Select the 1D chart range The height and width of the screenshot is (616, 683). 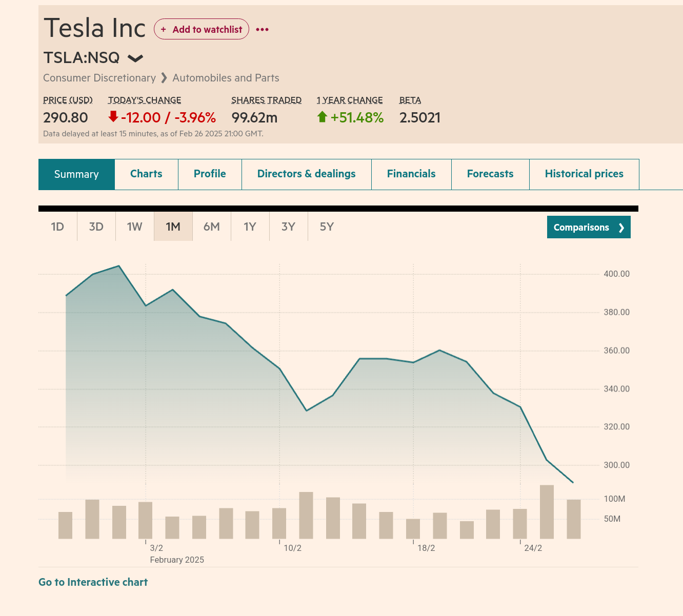click(57, 227)
